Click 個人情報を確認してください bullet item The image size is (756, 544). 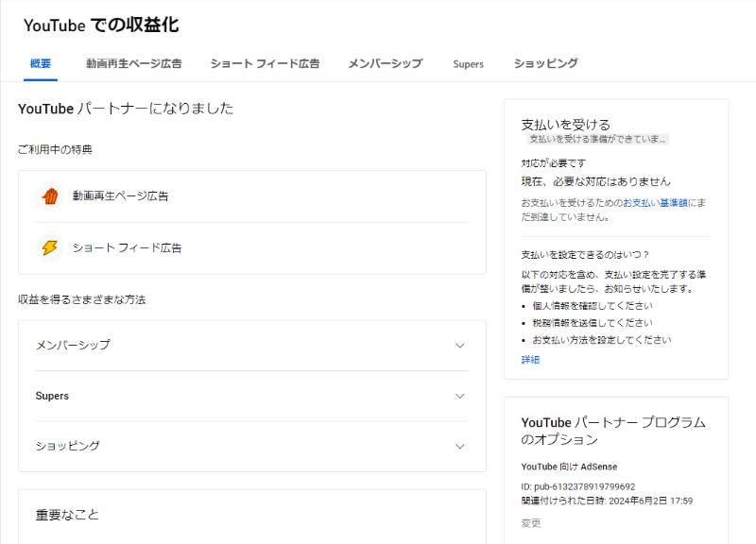[593, 306]
